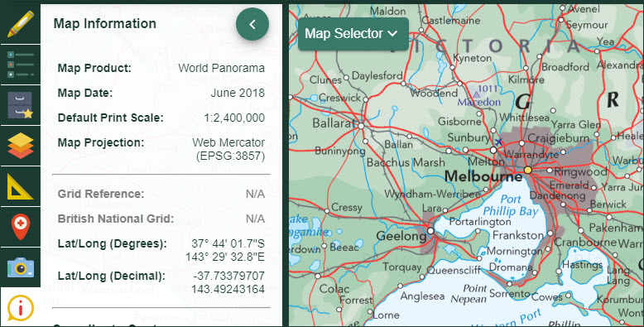Screen dimensions: 644x327
Task: Click the Cranbourne label on the map
Action: point(585,243)
